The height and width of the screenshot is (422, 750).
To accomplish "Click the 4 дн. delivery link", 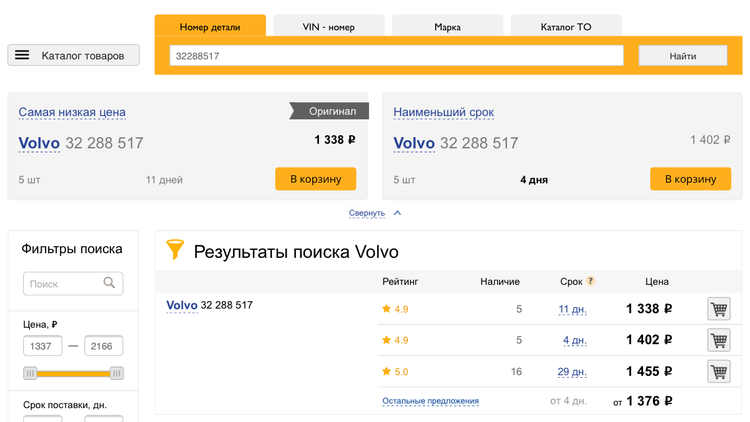I will 575,340.
